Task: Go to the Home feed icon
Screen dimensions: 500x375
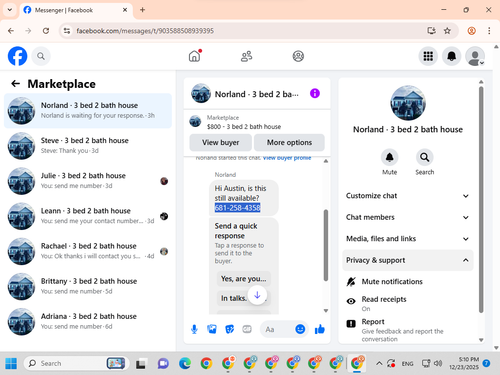Action: tap(195, 56)
